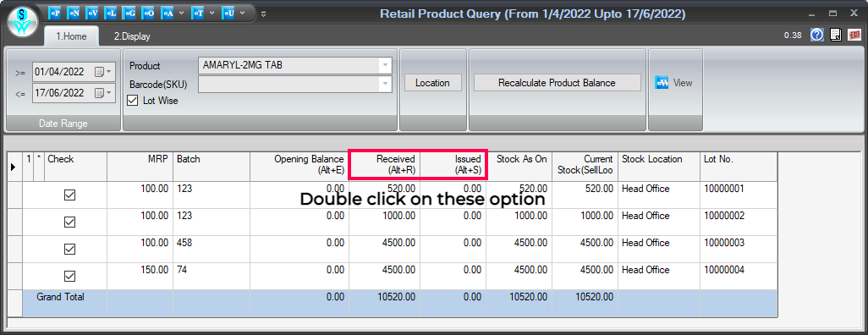Click the Recalculate Product Balance button
Screen dimensions: 868x335
[557, 83]
